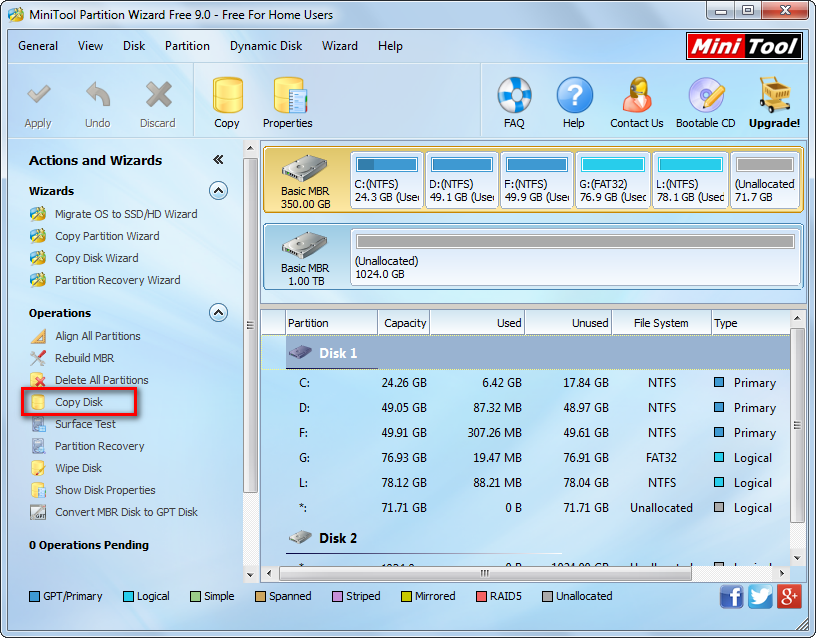816x638 pixels.
Task: Open the FAQ lifebuoy icon
Action: click(514, 95)
